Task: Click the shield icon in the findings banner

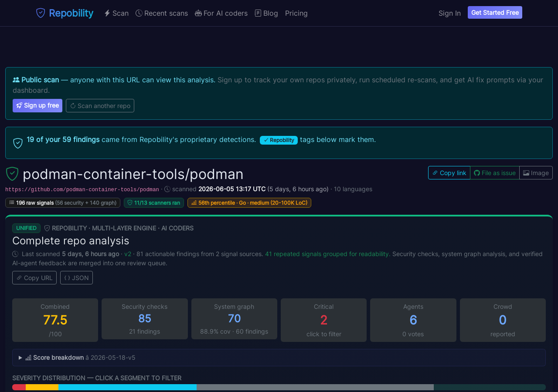Action: 18,143
